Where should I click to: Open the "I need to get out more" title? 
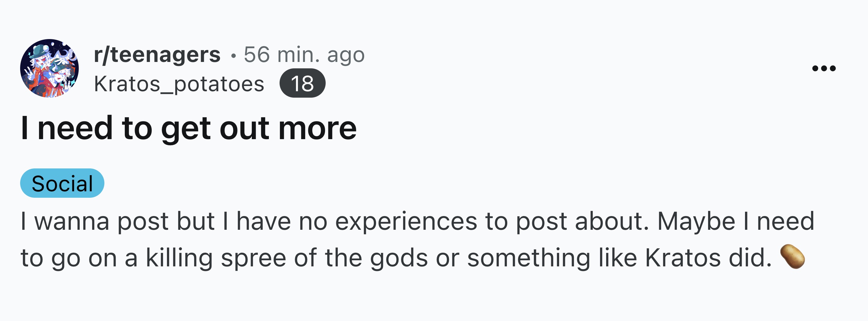coord(189,128)
